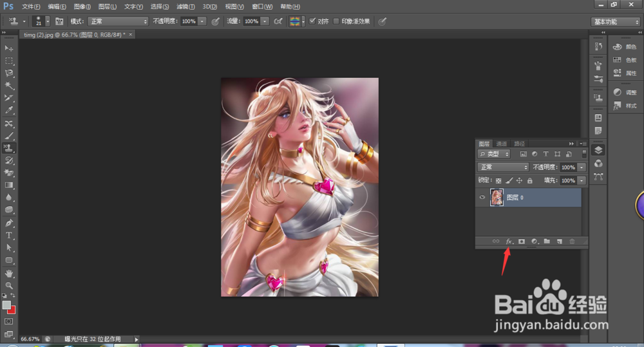
Task: Open the 样式 styles panel
Action: pyautogui.click(x=625, y=106)
